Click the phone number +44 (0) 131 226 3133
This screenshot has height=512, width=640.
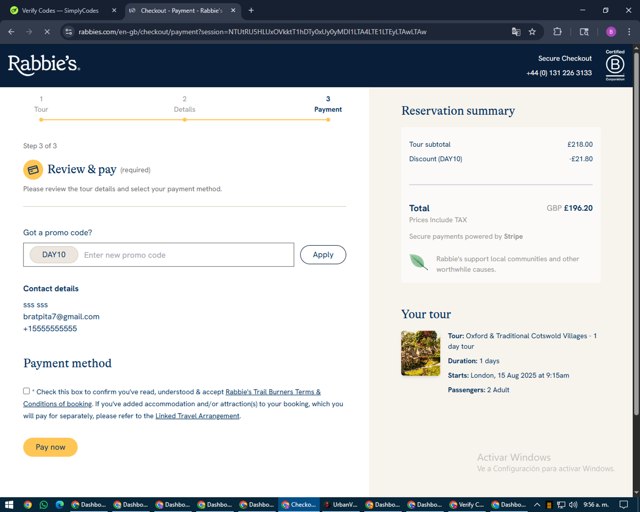559,73
